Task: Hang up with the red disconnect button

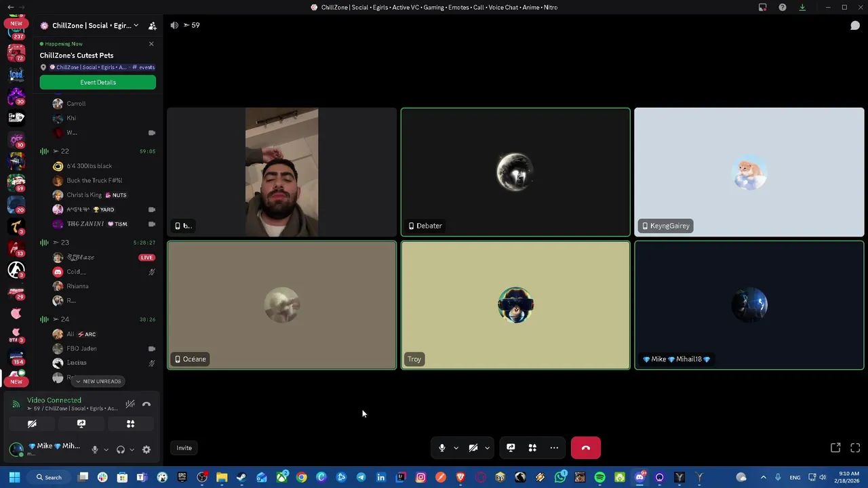Action: (x=586, y=448)
